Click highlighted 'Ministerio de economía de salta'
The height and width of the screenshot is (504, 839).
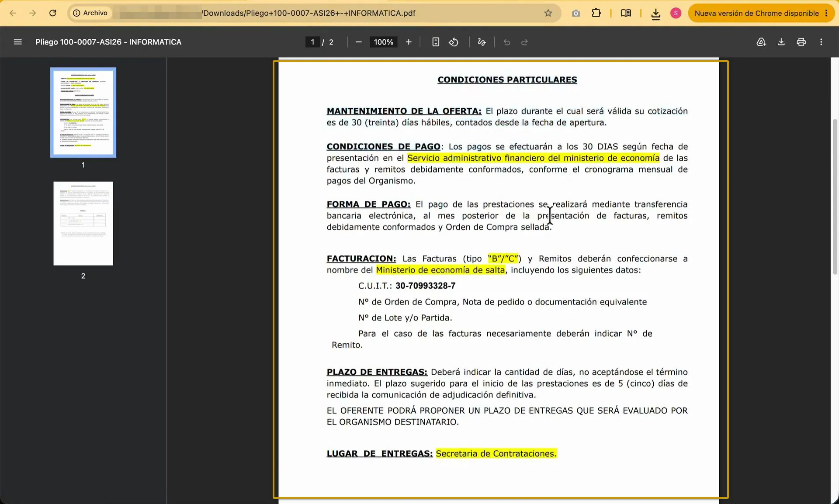[x=440, y=270]
